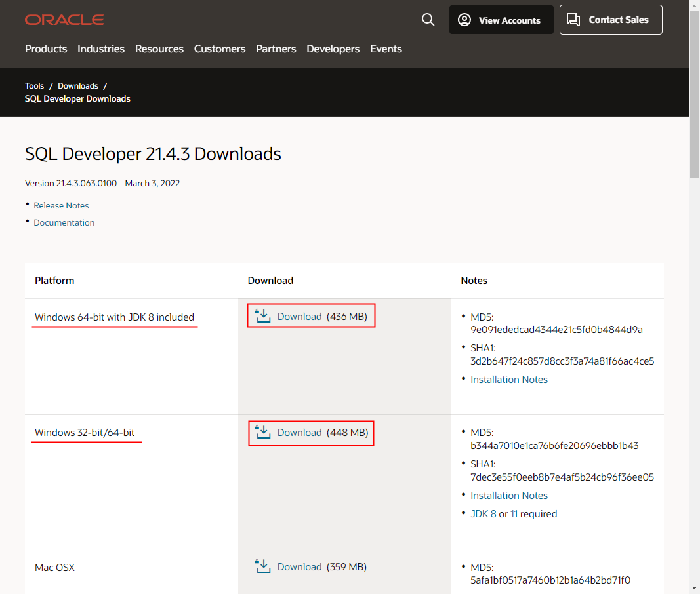Open the Events menu
This screenshot has height=594, width=700.
(x=386, y=49)
